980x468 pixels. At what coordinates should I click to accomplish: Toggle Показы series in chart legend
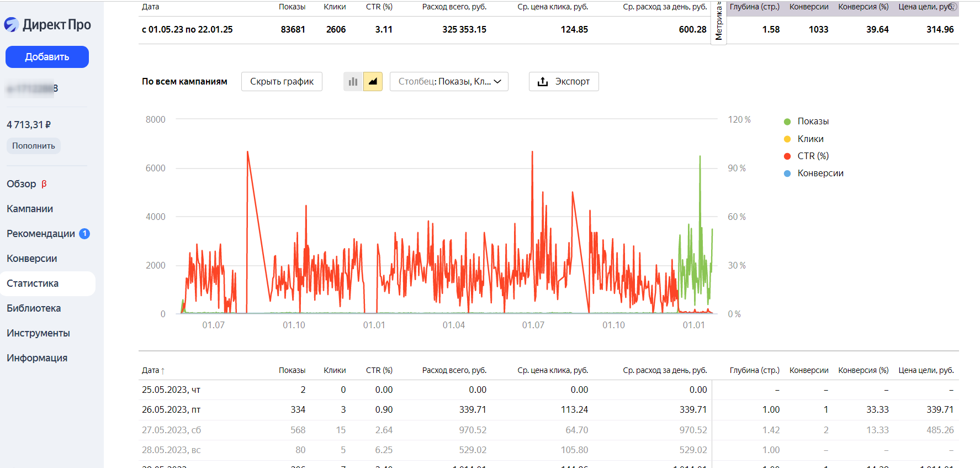[x=813, y=122]
